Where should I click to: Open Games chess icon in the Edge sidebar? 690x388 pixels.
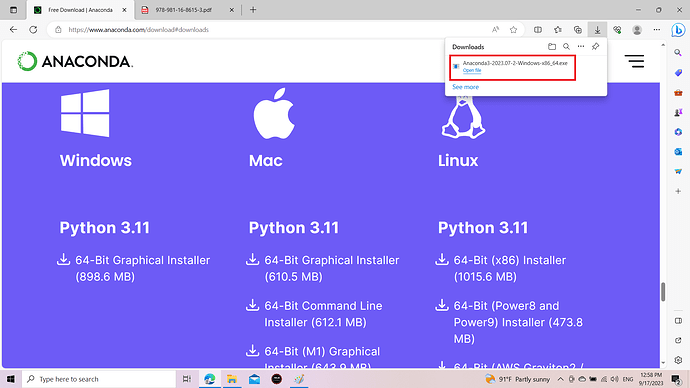[678, 112]
